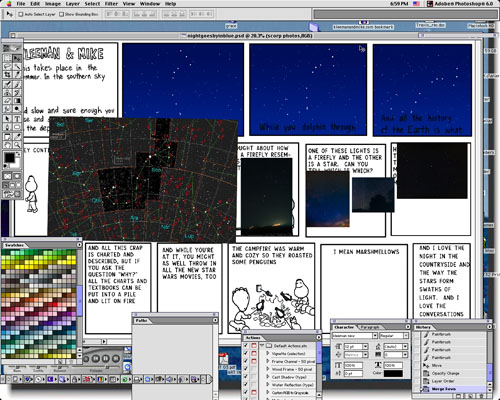Select the Move tool in the toolbox
The width and height of the screenshot is (500, 400).
[17, 58]
